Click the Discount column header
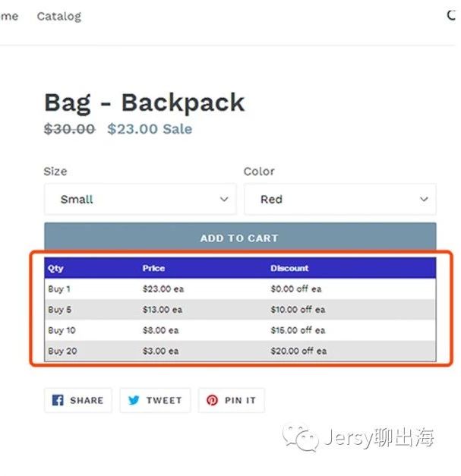461x476 pixels. [x=289, y=268]
